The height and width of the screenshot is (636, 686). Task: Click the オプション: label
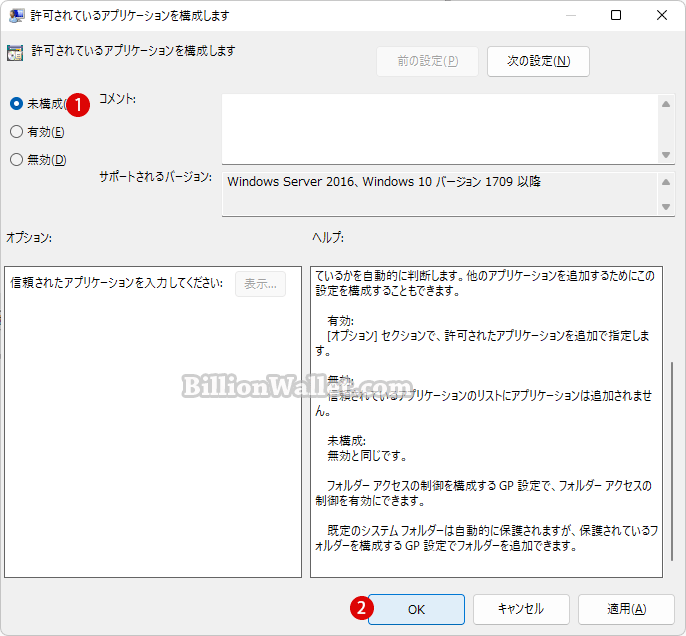pyautogui.click(x=29, y=238)
